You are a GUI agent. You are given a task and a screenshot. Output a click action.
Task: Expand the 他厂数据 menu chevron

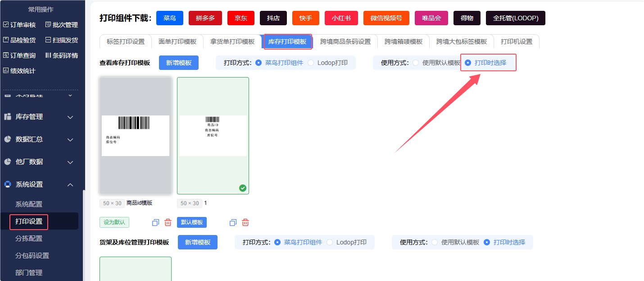(x=70, y=162)
